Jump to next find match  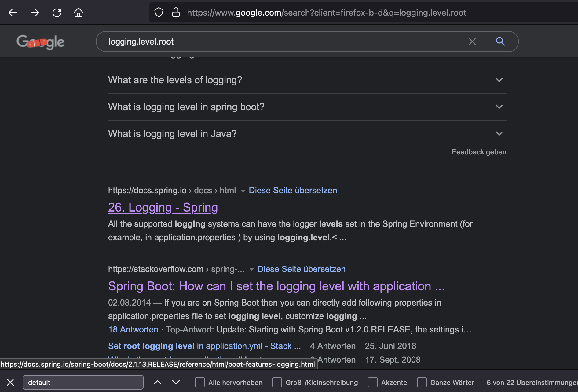[x=176, y=382]
